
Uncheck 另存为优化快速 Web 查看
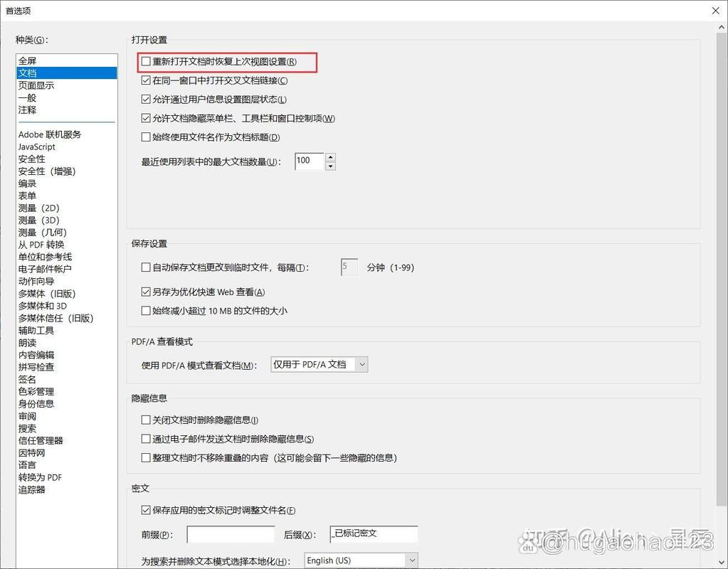pyautogui.click(x=146, y=292)
